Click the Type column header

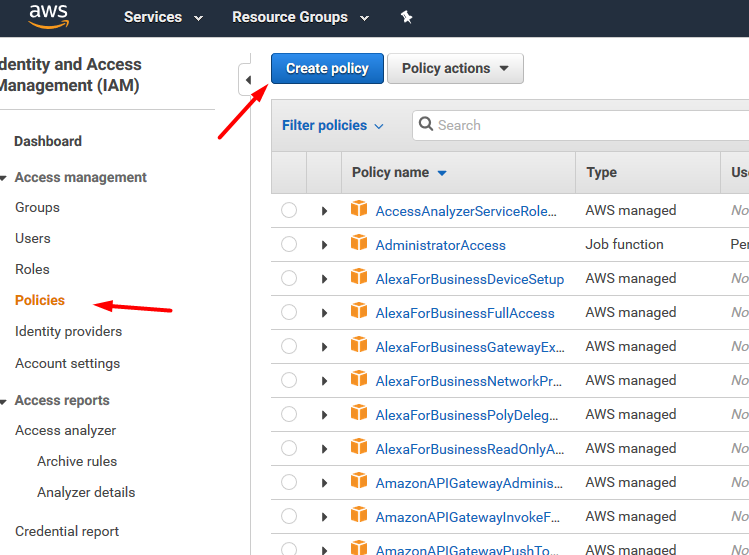[x=601, y=172]
